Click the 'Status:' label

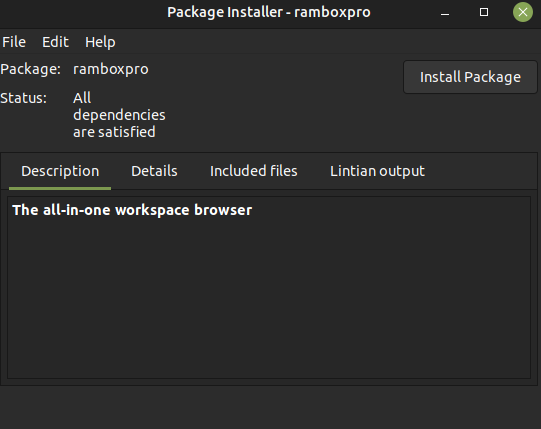tap(23, 98)
